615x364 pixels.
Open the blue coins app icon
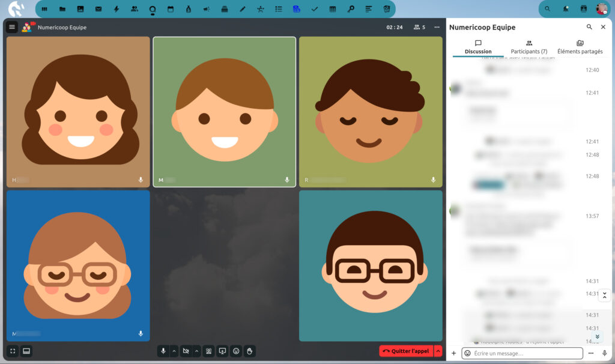coord(297,9)
